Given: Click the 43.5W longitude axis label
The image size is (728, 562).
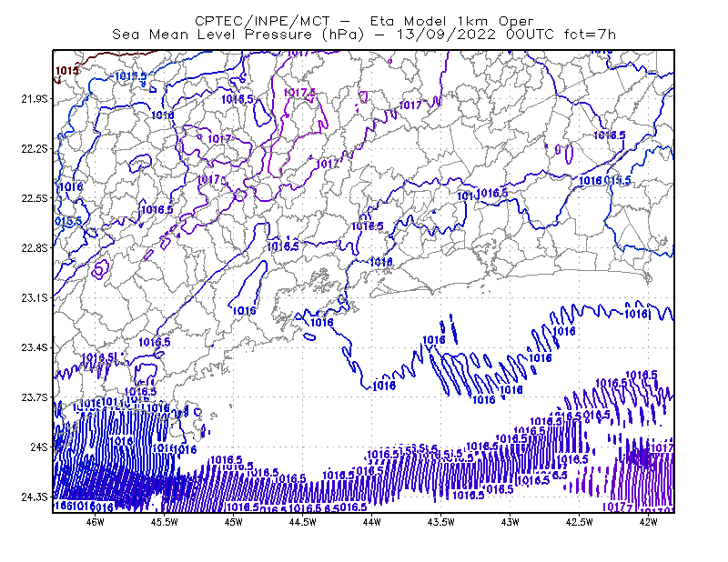Looking at the screenshot, I should tap(441, 522).
